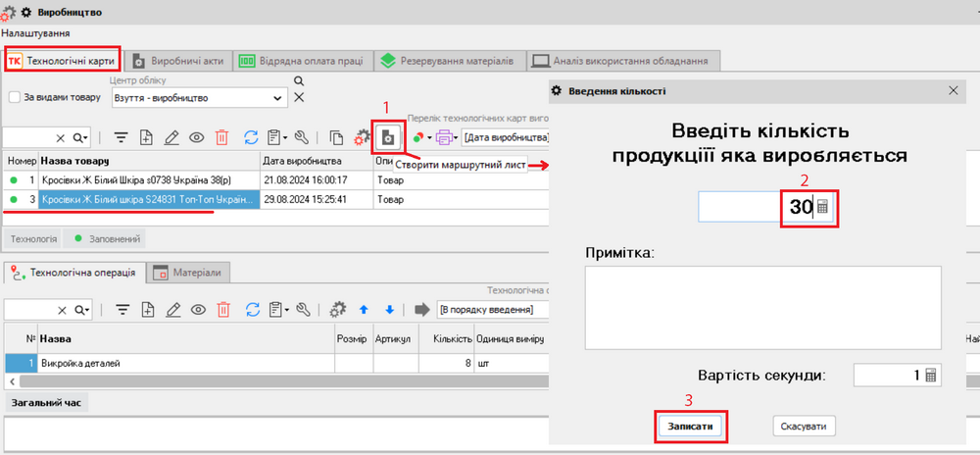Switch to Відрядна оплата праці tab

pos(303,61)
